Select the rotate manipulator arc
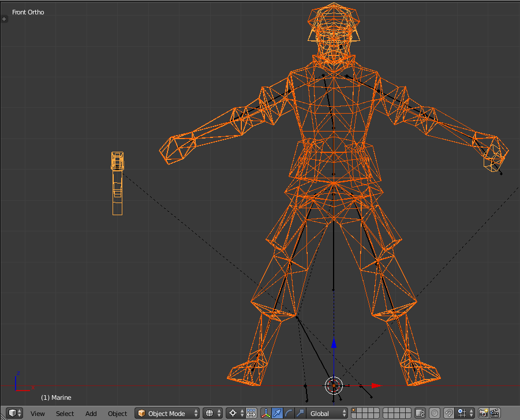Image resolution: width=520 pixels, height=420 pixels. coord(289,414)
